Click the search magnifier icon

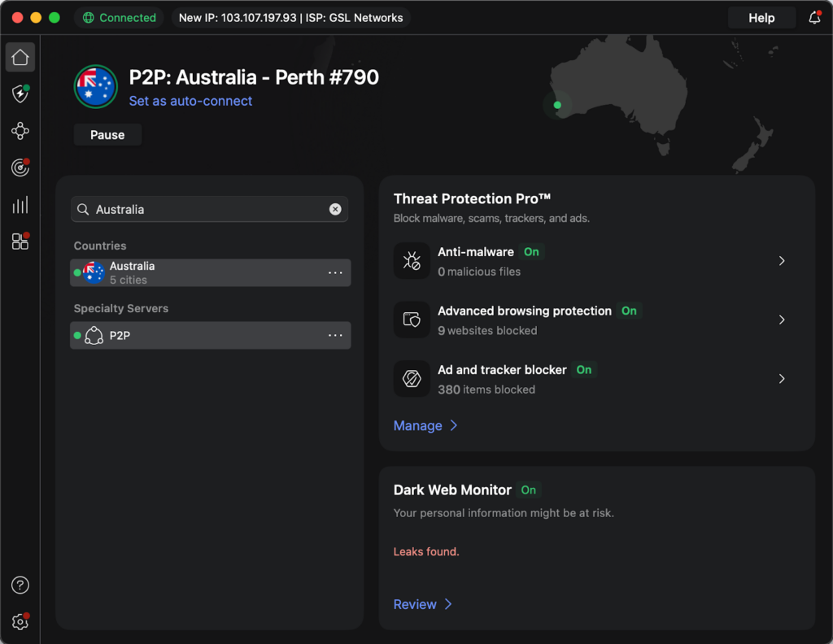click(x=83, y=209)
